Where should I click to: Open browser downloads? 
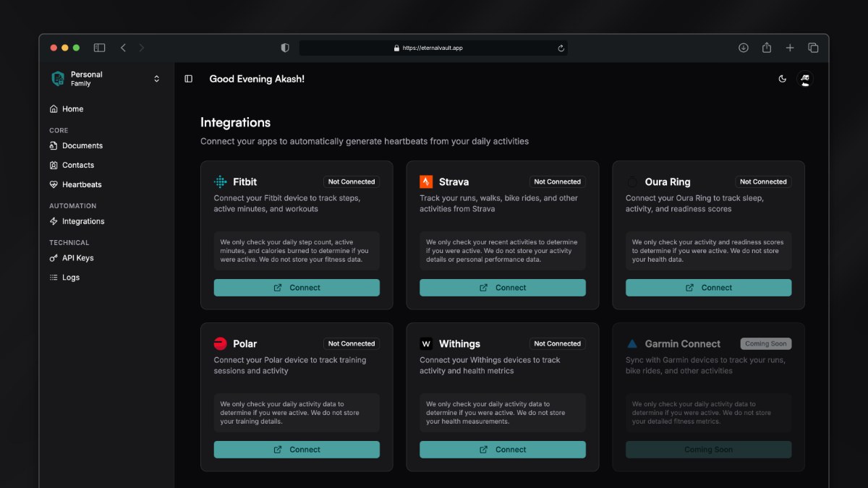point(744,48)
